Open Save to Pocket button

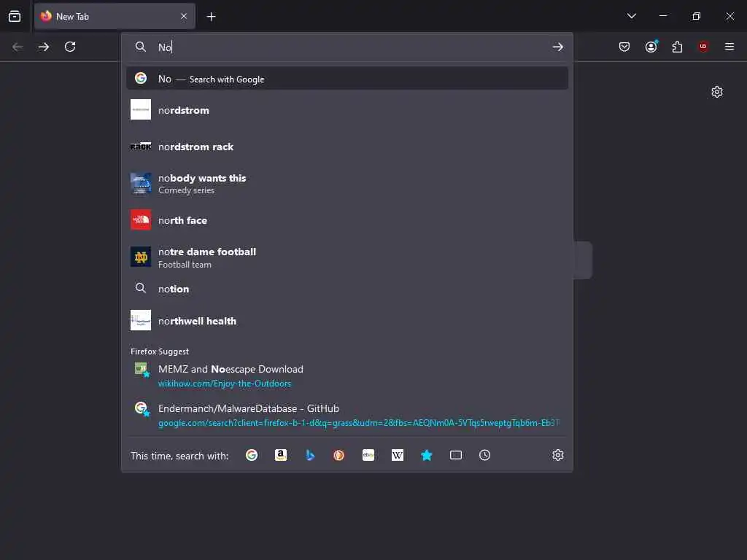click(x=624, y=47)
